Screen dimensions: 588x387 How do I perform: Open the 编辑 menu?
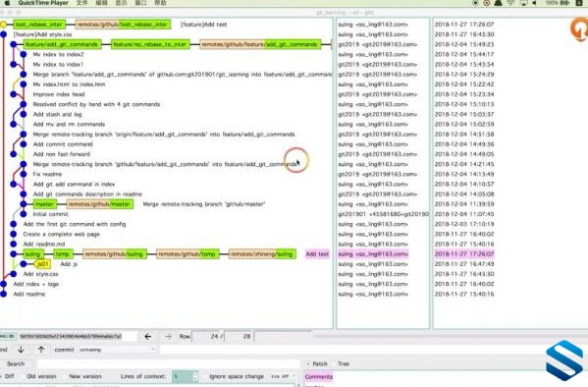[101, 3]
